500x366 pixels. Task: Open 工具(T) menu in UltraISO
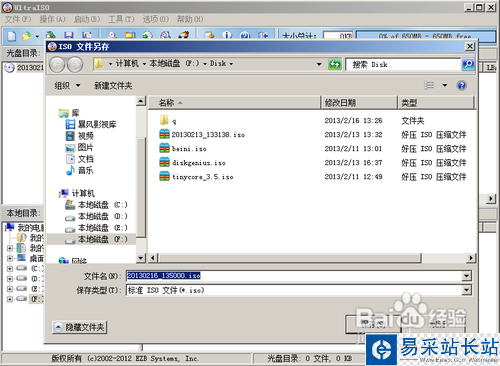[121, 19]
